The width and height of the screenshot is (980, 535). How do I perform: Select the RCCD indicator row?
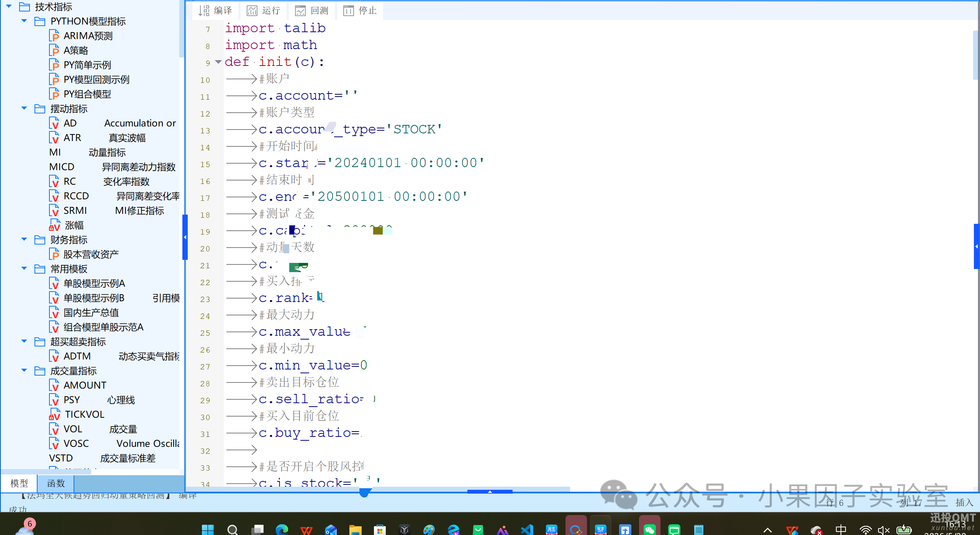(x=115, y=196)
